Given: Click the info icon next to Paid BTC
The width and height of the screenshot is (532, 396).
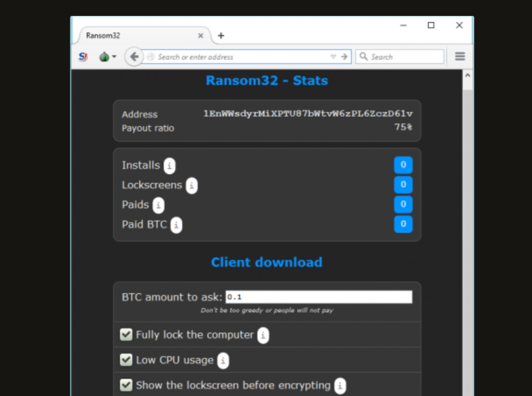Looking at the screenshot, I should click(176, 225).
